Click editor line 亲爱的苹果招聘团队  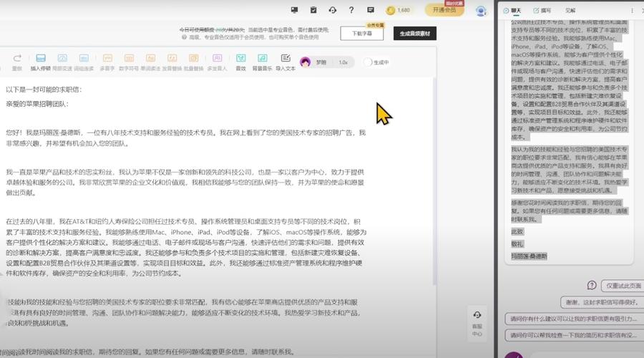pos(37,104)
